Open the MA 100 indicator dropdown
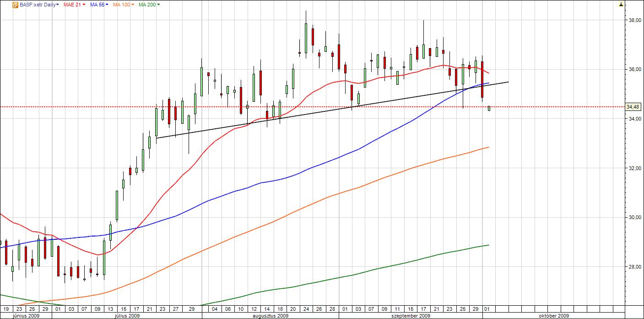Screen dimensions: 644x319 pos(123,4)
